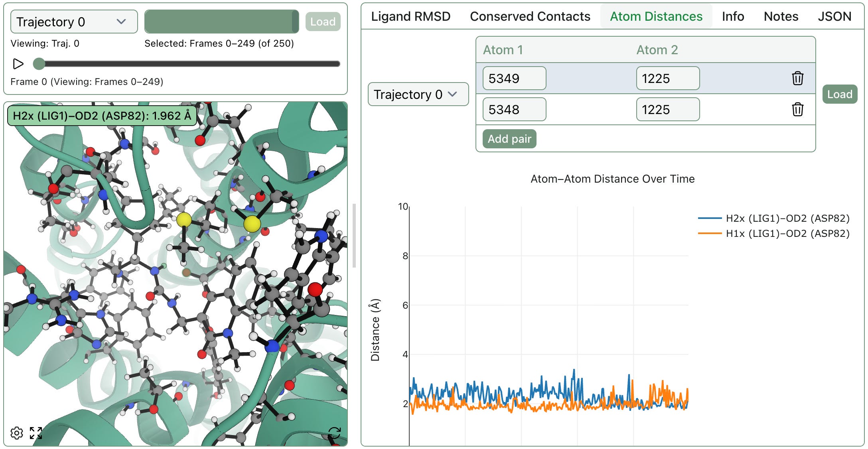Viewport: 868px width, 449px height.
Task: Click the frame slider handle
Action: (39, 64)
